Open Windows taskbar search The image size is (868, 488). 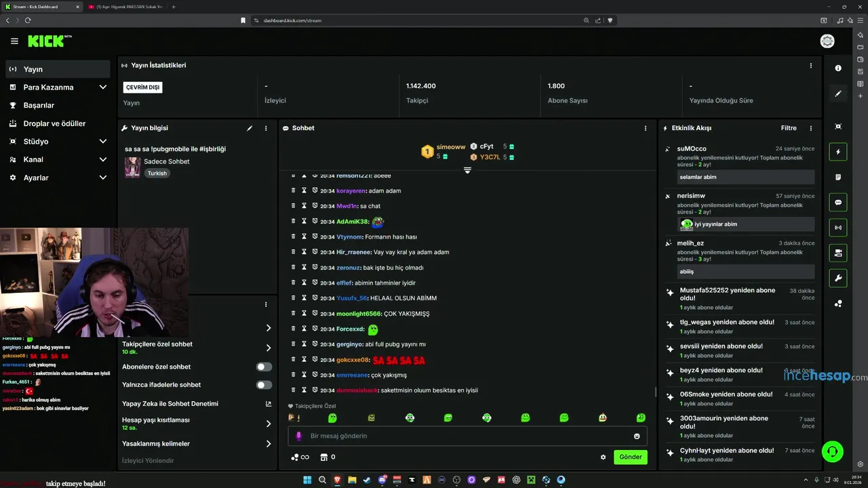point(322,480)
